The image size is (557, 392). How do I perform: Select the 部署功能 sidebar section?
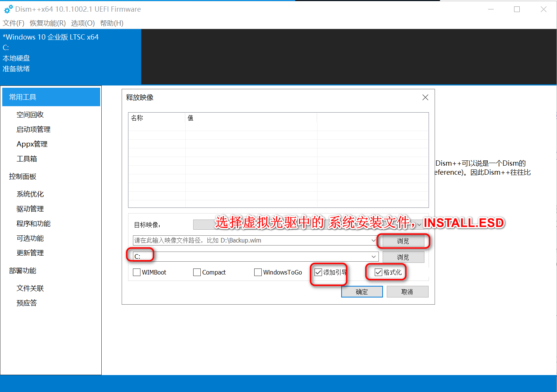tap(23, 271)
